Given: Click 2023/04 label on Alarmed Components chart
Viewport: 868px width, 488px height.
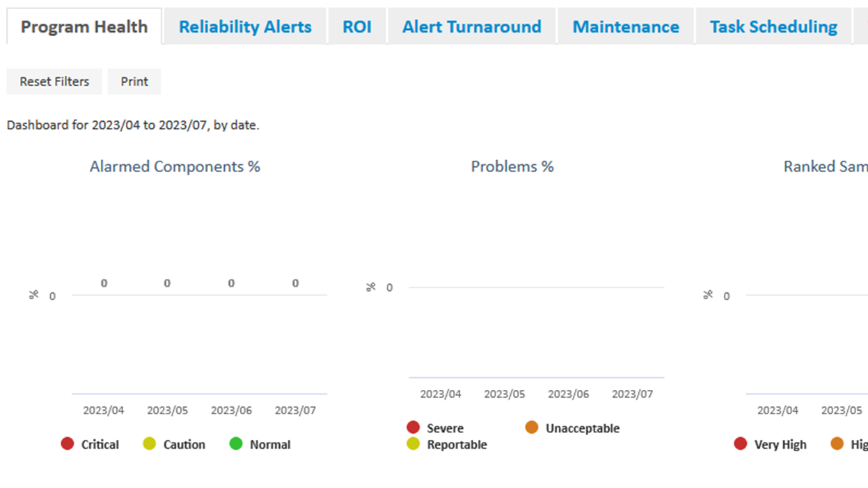Looking at the screenshot, I should tap(104, 411).
